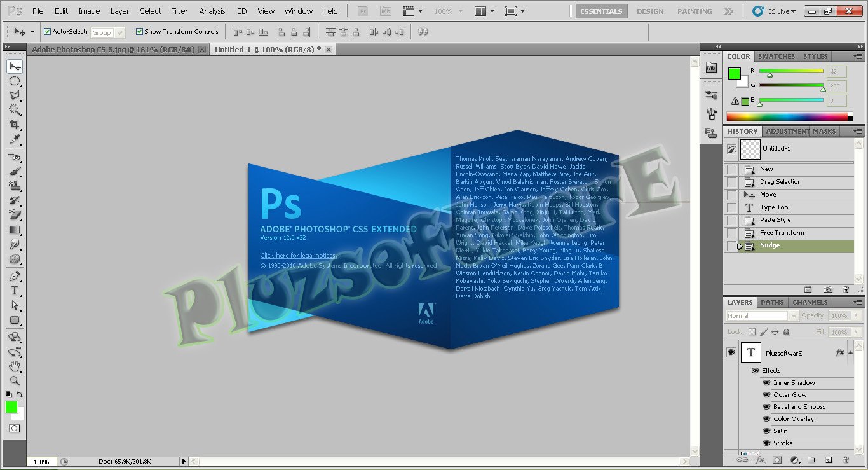Switch to the Channels tab
Screen dimensions: 868x470
(x=810, y=302)
